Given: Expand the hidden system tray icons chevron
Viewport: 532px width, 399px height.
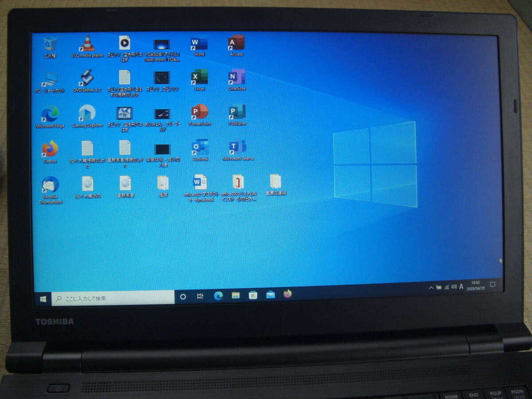Looking at the screenshot, I should (431, 288).
